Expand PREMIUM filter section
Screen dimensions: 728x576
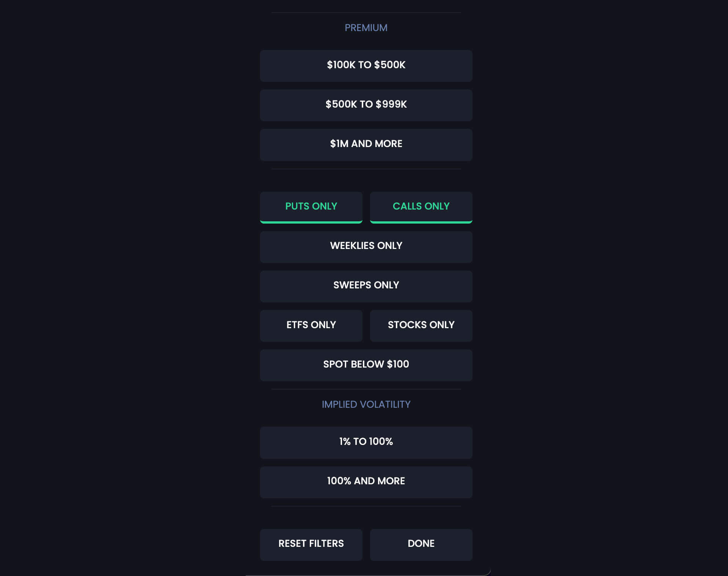coord(366,28)
